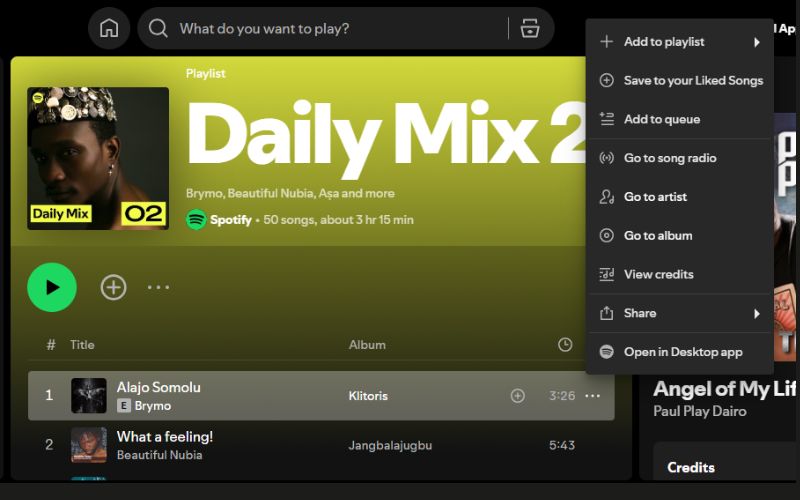Image resolution: width=800 pixels, height=500 pixels.
Task: Open more options for Alajo Somolu
Action: [593, 396]
